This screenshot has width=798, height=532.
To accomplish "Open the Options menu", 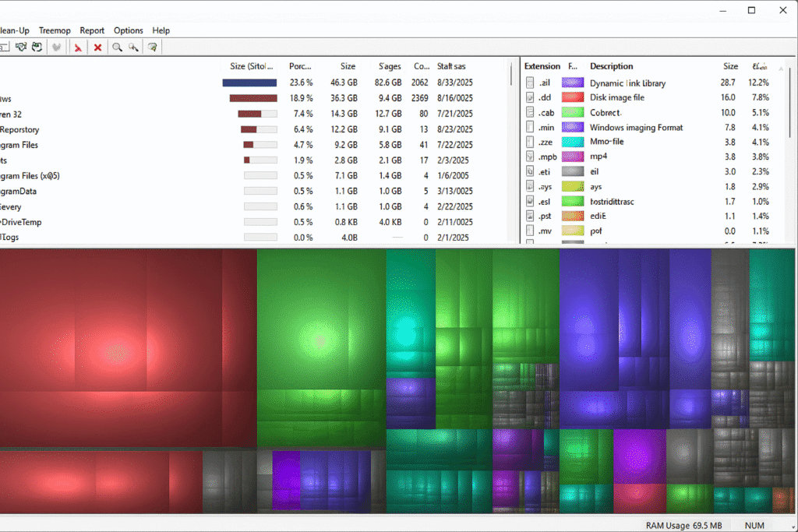I will coord(128,30).
